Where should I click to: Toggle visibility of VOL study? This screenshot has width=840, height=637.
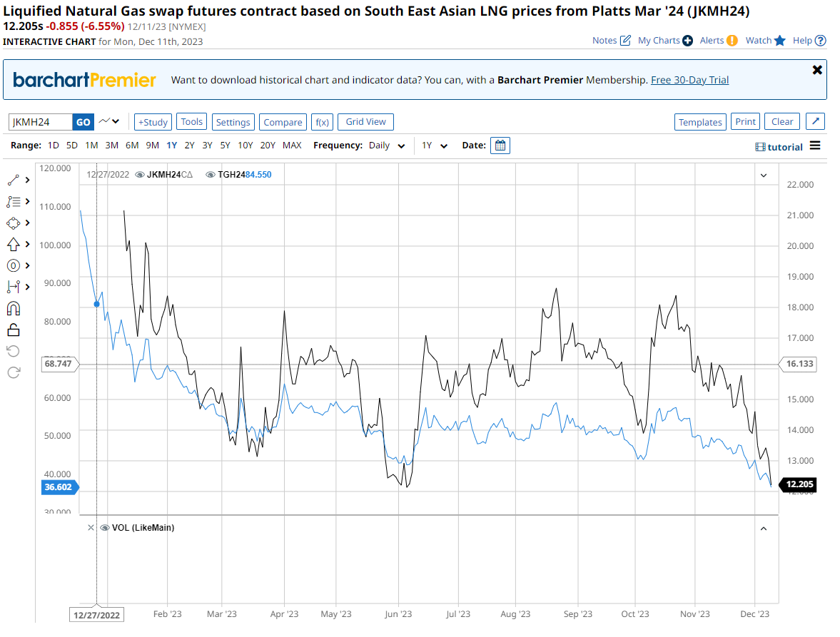pyautogui.click(x=105, y=528)
